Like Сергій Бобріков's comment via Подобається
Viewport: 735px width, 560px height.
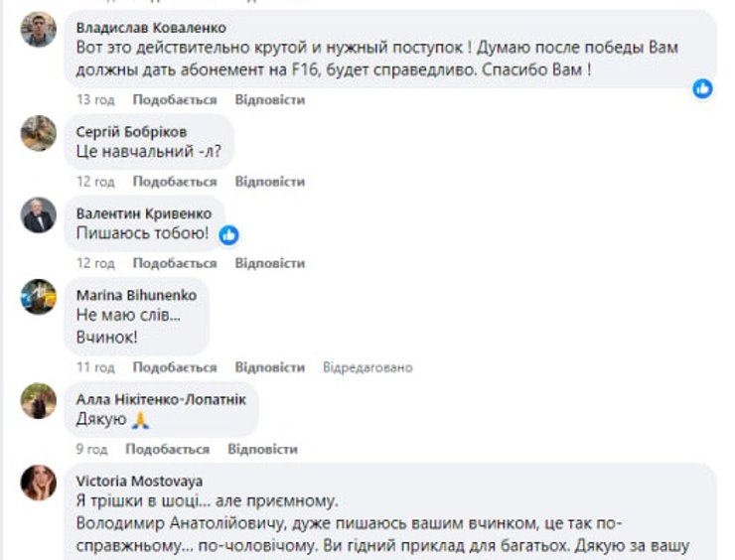coord(174,182)
